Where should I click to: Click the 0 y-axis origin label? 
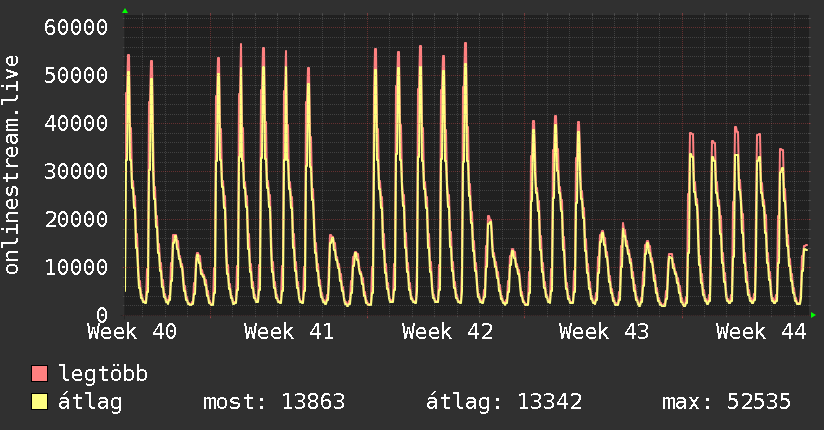[102, 315]
